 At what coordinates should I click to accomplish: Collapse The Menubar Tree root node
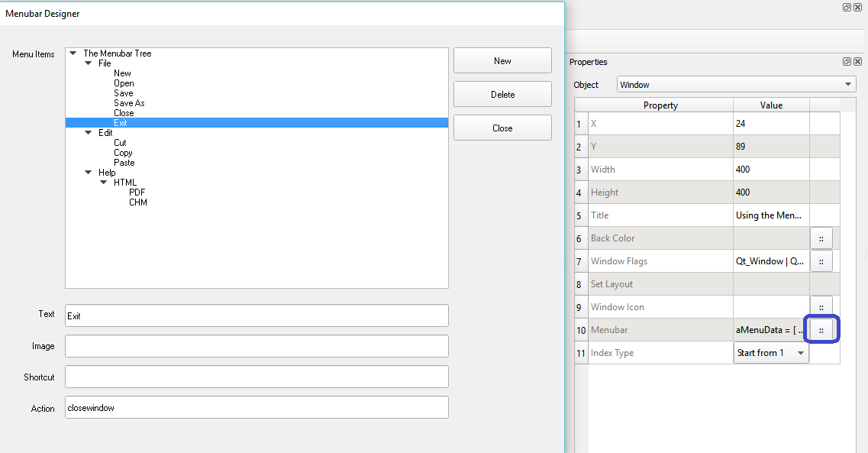coord(72,53)
